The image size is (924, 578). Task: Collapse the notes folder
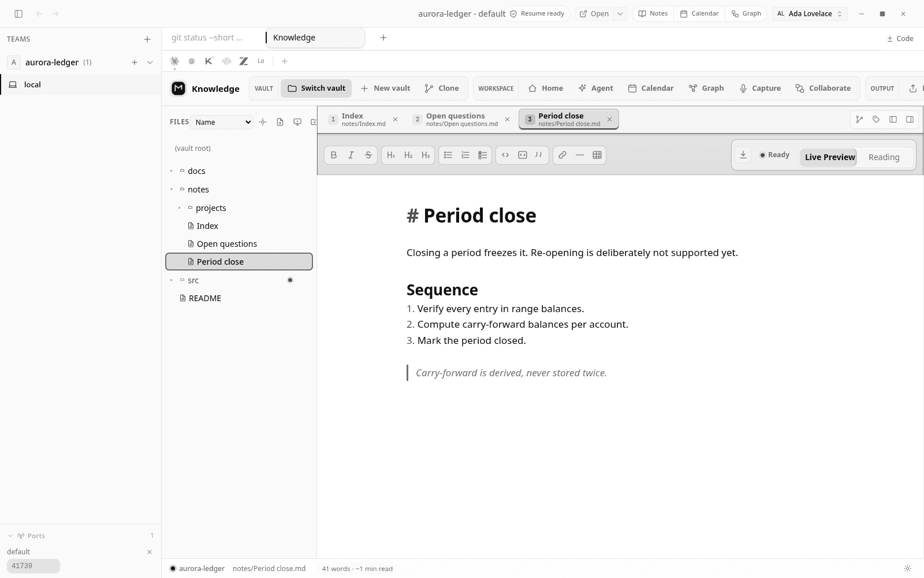click(172, 190)
